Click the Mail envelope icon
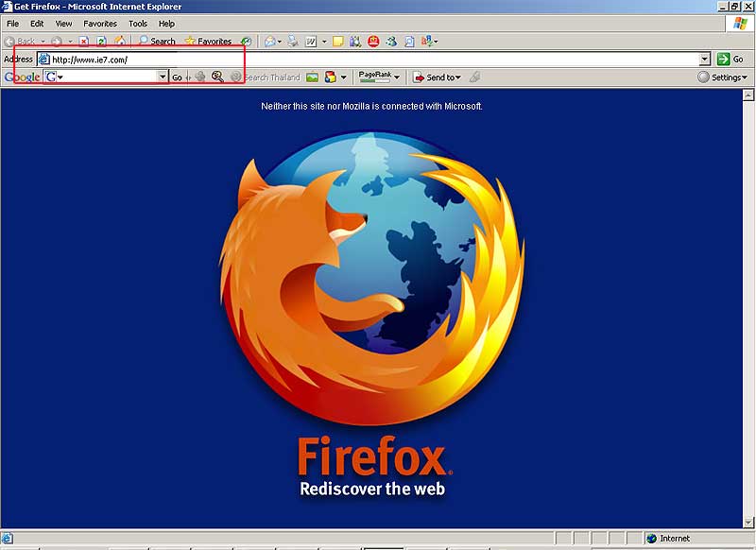This screenshot has width=756, height=550. (270, 42)
